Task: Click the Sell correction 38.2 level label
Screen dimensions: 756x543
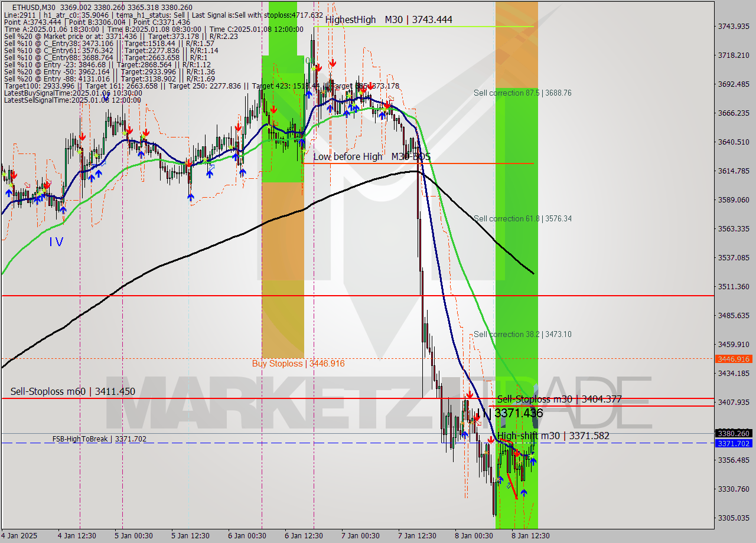Action: (522, 334)
